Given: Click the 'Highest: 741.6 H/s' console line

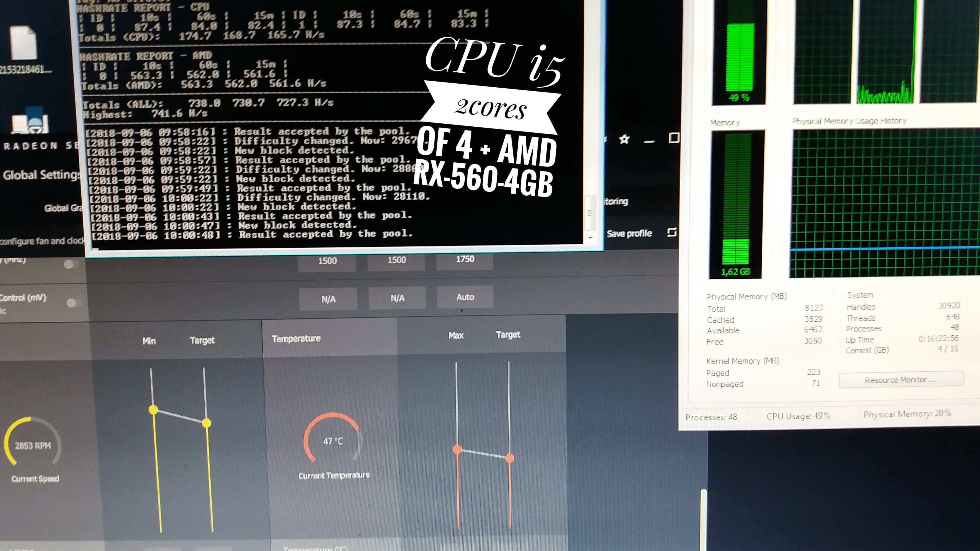Looking at the screenshot, I should 145,114.
